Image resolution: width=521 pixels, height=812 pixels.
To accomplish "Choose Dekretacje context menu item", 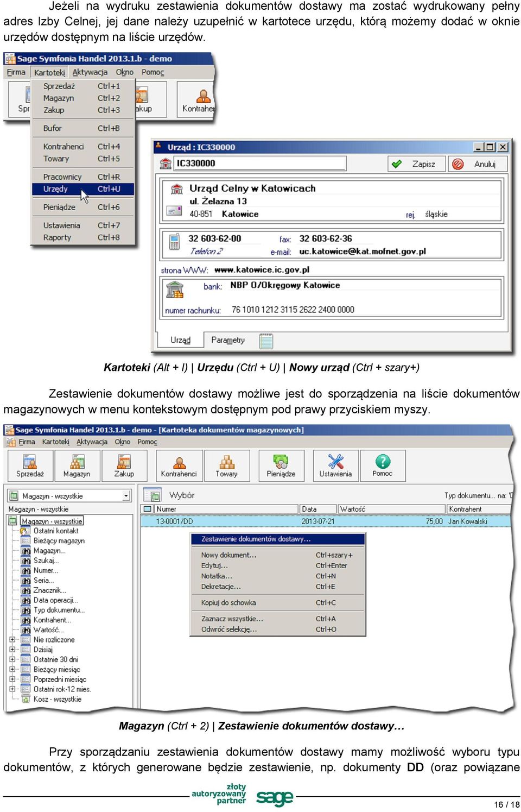I will click(x=278, y=587).
